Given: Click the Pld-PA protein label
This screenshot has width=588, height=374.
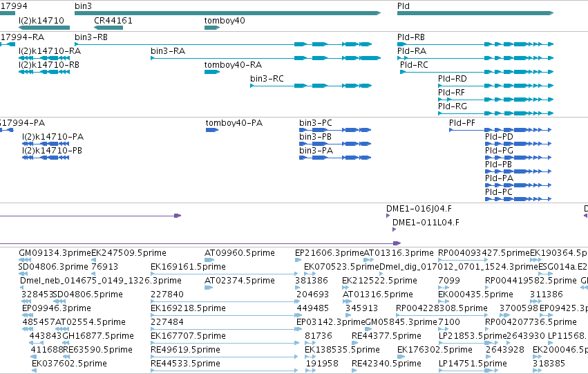Looking at the screenshot, I should pos(499,178).
